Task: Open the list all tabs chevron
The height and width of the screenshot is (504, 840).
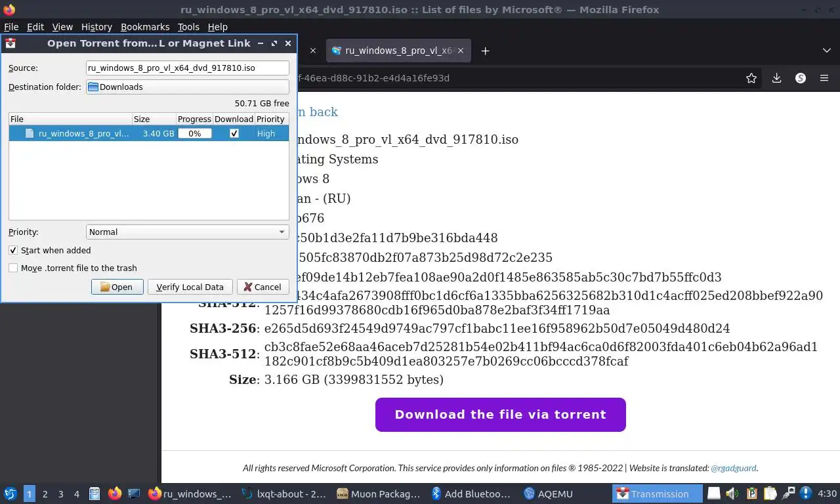Action: click(827, 51)
